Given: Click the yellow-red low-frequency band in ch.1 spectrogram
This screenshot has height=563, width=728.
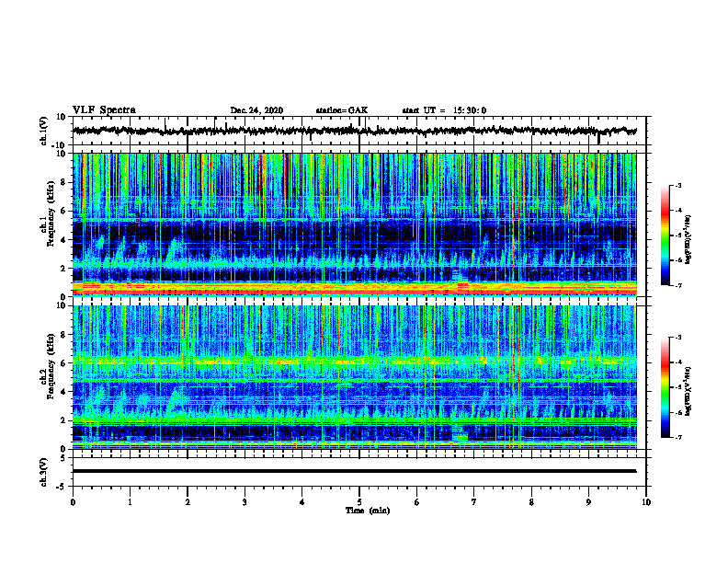Looking at the screenshot, I should point(354,288).
